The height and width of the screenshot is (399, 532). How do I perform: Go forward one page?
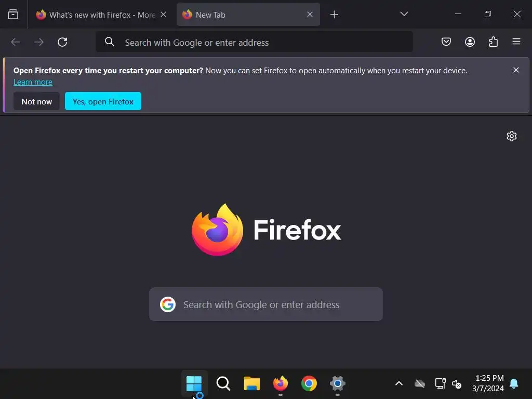(x=39, y=42)
